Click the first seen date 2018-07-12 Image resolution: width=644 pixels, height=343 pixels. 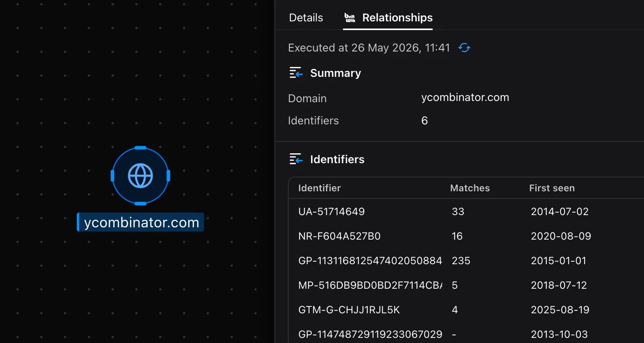559,285
